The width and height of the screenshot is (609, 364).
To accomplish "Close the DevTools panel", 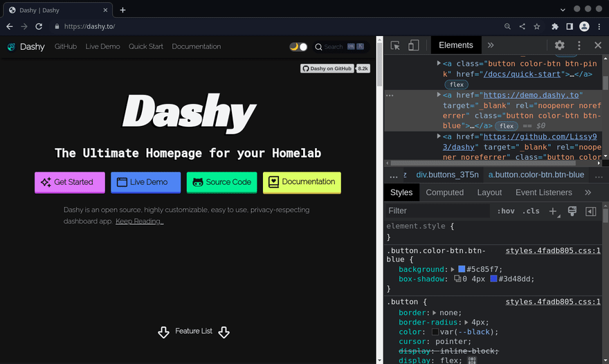I will (598, 45).
